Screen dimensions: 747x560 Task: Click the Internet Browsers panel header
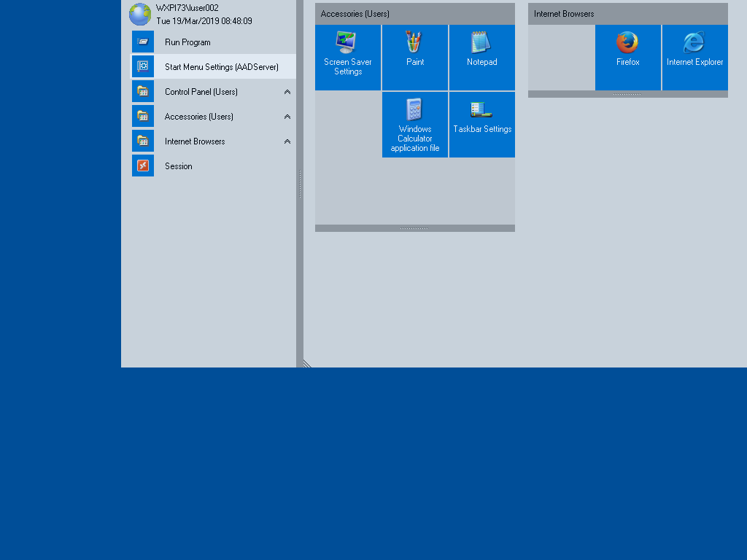(628, 14)
